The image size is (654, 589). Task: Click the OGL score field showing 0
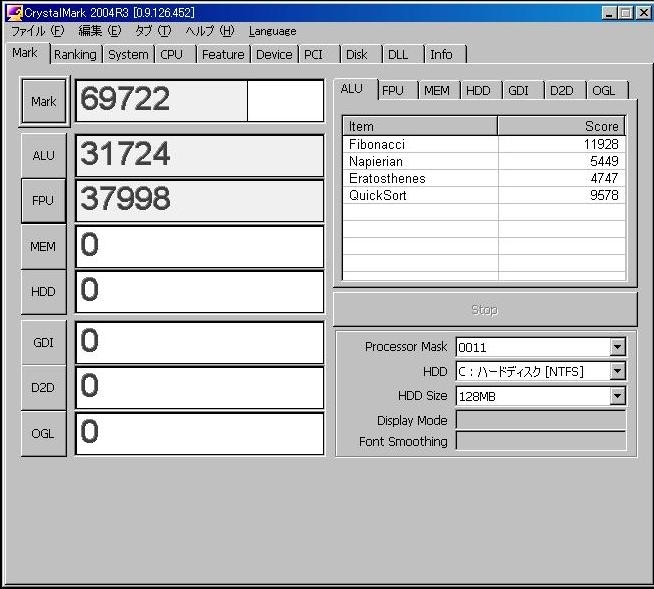(x=199, y=433)
